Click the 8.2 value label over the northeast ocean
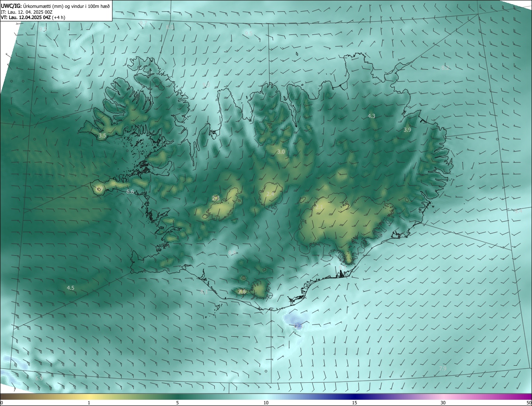532x406 pixels. (x=445, y=68)
